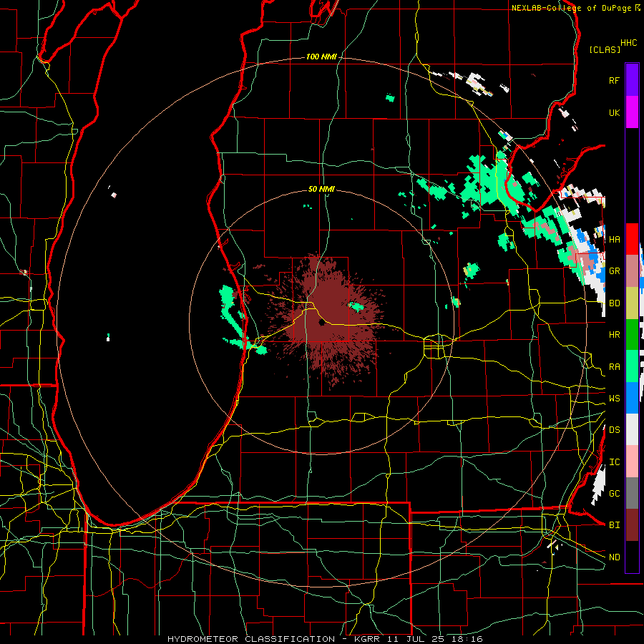Click the RA legend label text
The image size is (644, 644).
pos(614,366)
